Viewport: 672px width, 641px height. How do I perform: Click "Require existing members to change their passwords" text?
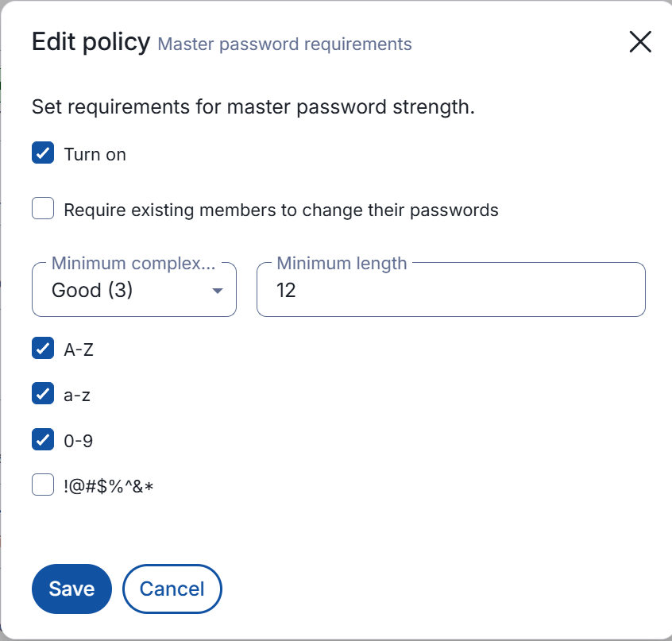(x=281, y=210)
